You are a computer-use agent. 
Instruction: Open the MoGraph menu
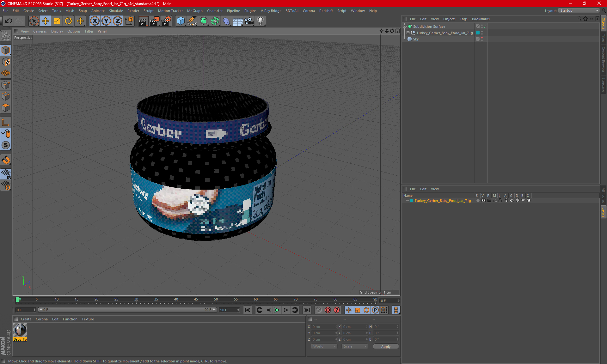[195, 11]
